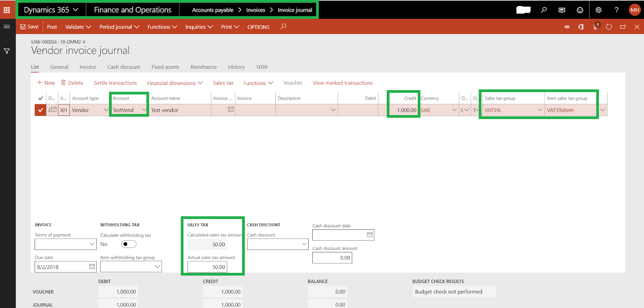Expand the Financial dimensions dropdown
Image resolution: width=644 pixels, height=308 pixels.
[x=175, y=83]
